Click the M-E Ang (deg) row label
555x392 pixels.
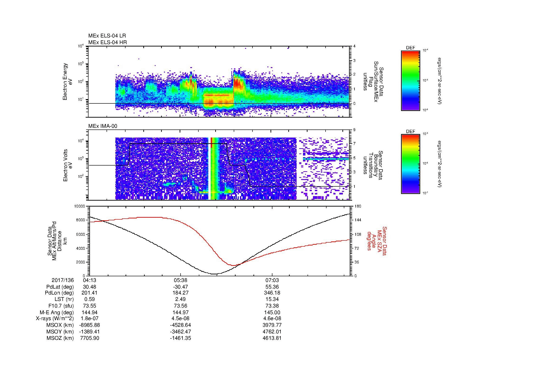click(57, 313)
